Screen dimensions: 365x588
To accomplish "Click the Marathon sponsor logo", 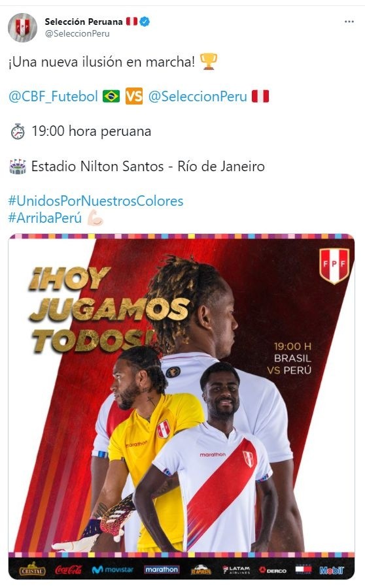I will coord(162,570).
